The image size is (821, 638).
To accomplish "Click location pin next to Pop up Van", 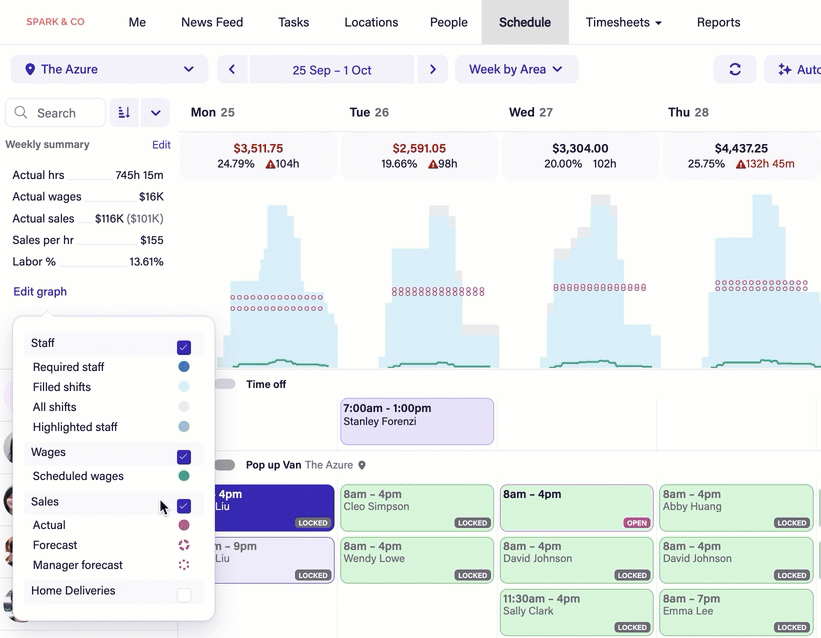I will point(362,465).
